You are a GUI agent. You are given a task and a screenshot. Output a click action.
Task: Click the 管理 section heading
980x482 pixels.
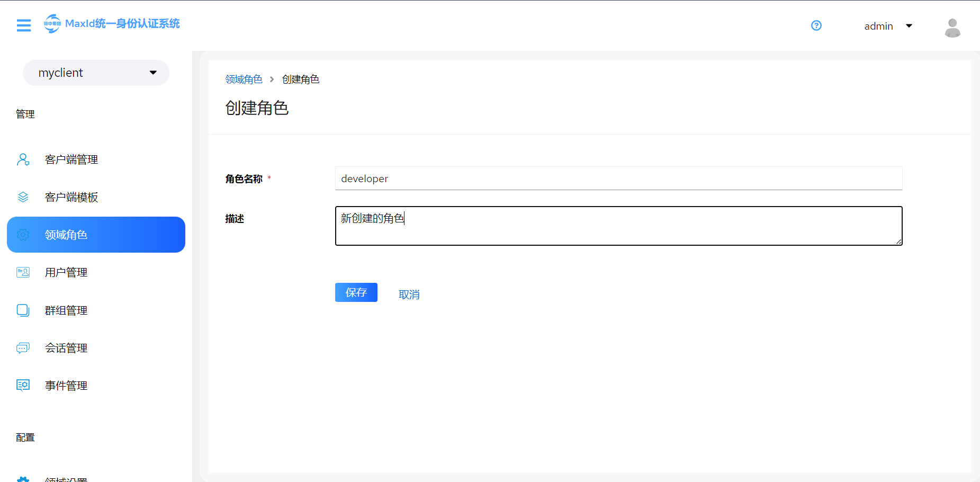[25, 114]
